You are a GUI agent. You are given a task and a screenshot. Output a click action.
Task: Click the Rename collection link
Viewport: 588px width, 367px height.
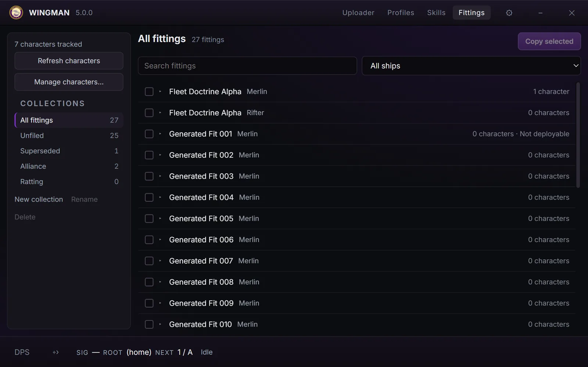click(x=85, y=199)
